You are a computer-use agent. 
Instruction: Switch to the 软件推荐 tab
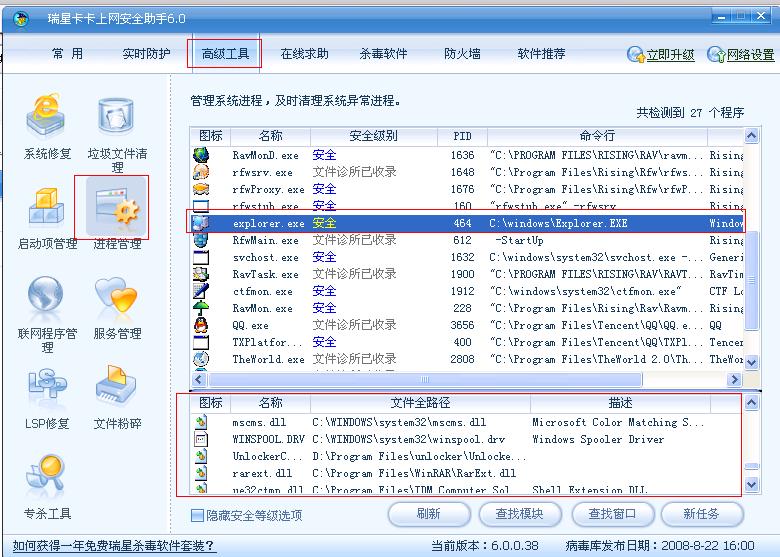point(541,54)
